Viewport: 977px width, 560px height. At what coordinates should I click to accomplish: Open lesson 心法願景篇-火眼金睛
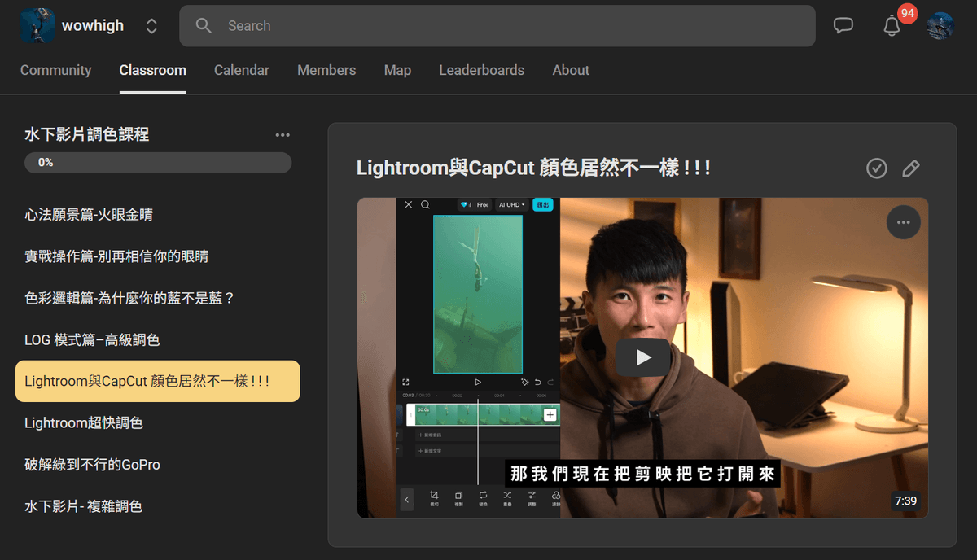[x=89, y=215]
